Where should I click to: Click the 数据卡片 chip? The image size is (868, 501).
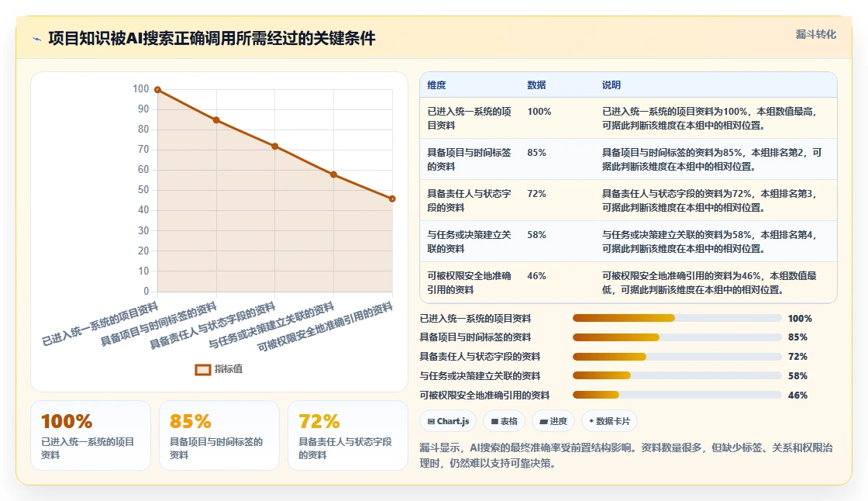(609, 421)
